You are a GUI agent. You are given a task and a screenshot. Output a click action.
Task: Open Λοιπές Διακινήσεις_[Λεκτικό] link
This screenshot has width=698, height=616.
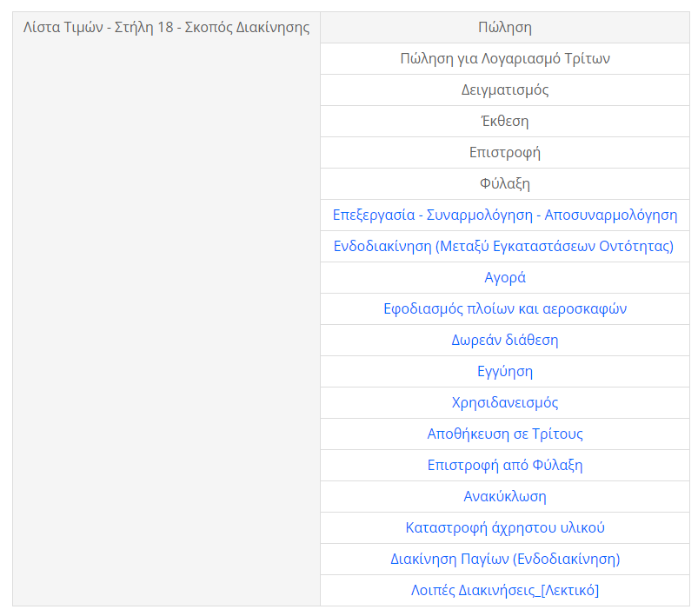pos(505,590)
